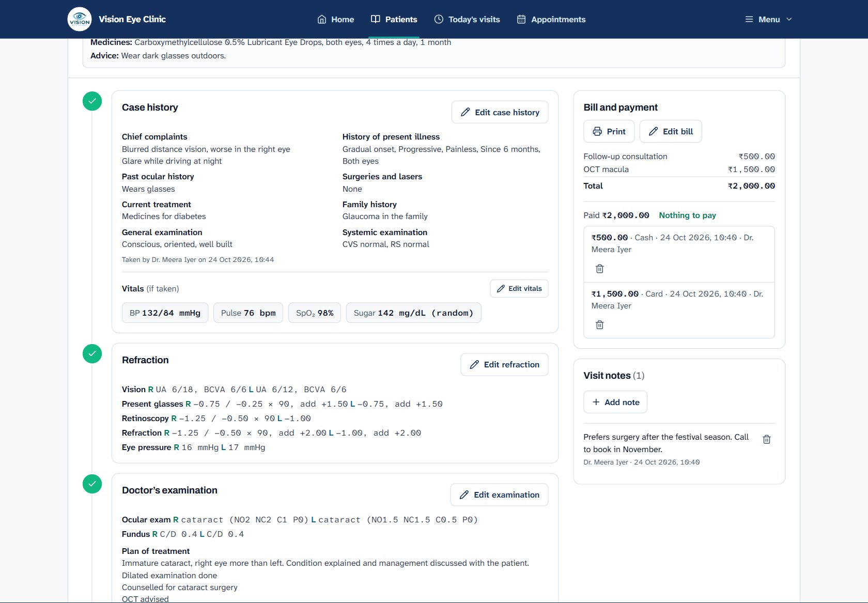Image resolution: width=868 pixels, height=603 pixels.
Task: Click 'OCT macula' bill line
Action: tap(679, 169)
